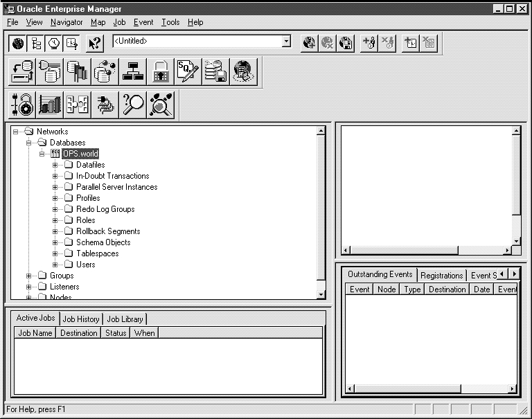Expand the Datafiles folder

pyautogui.click(x=55, y=165)
